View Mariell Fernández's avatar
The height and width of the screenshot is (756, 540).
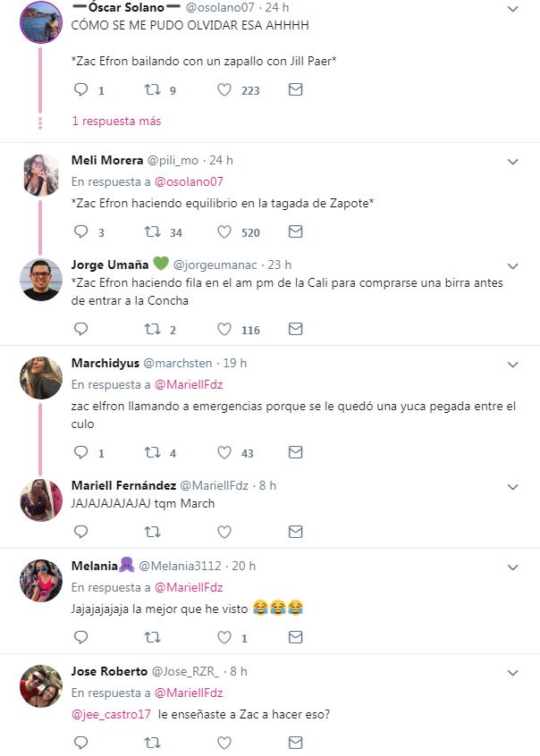41,500
